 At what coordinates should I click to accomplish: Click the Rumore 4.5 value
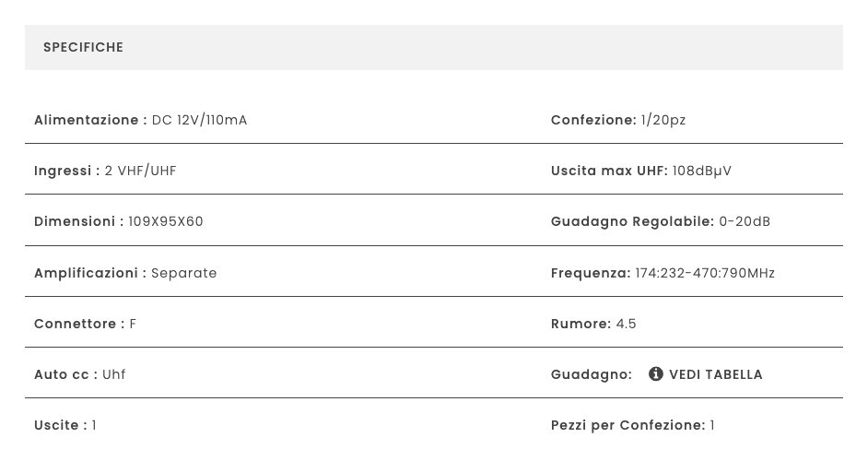[x=626, y=324]
